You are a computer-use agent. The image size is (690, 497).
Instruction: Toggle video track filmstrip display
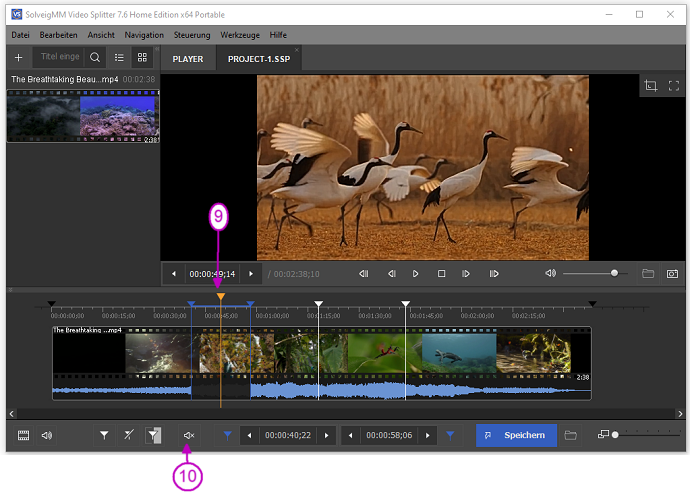point(23,435)
